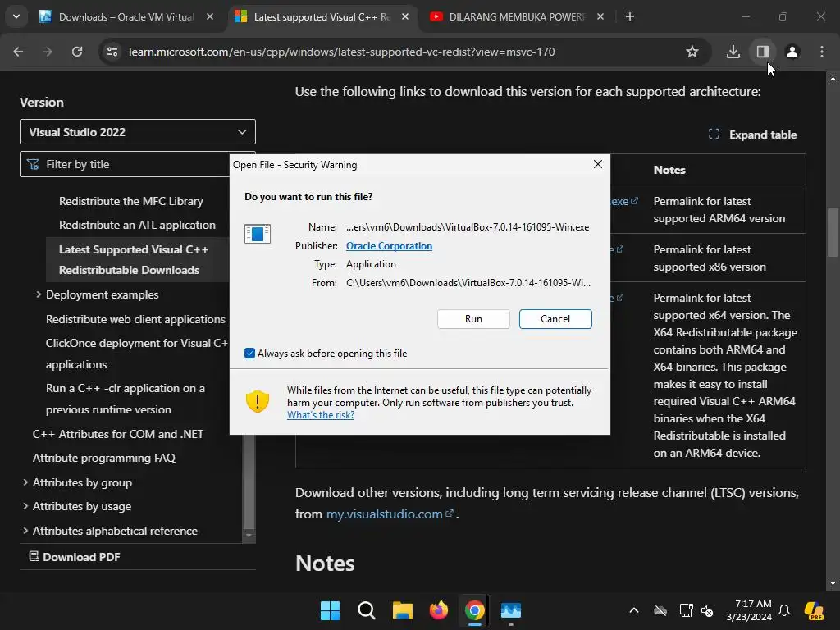Open Redistribute the MFC Library article
Screen dimensions: 840x630
130,201
